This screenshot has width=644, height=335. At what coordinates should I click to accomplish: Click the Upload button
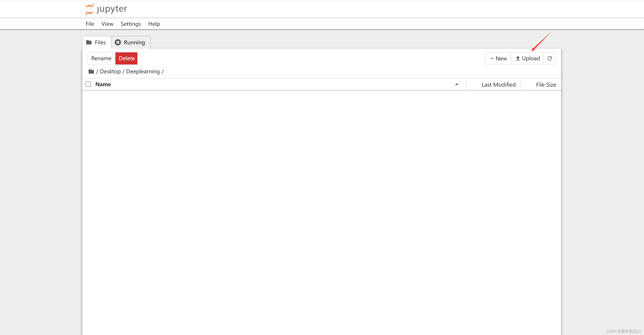(528, 58)
